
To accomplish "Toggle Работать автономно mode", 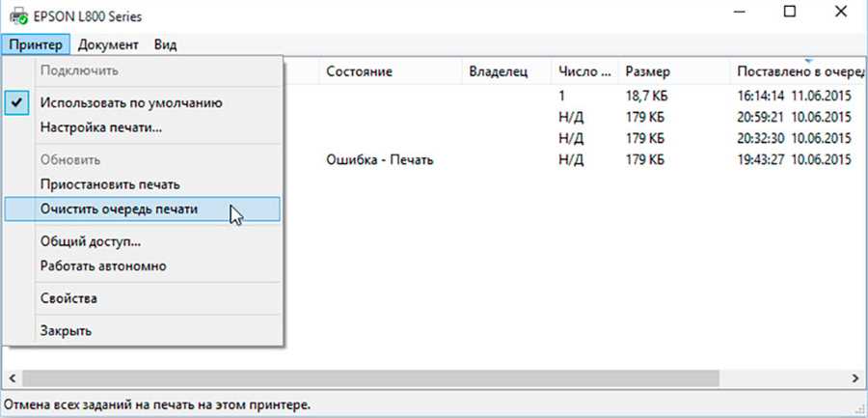I will [103, 265].
